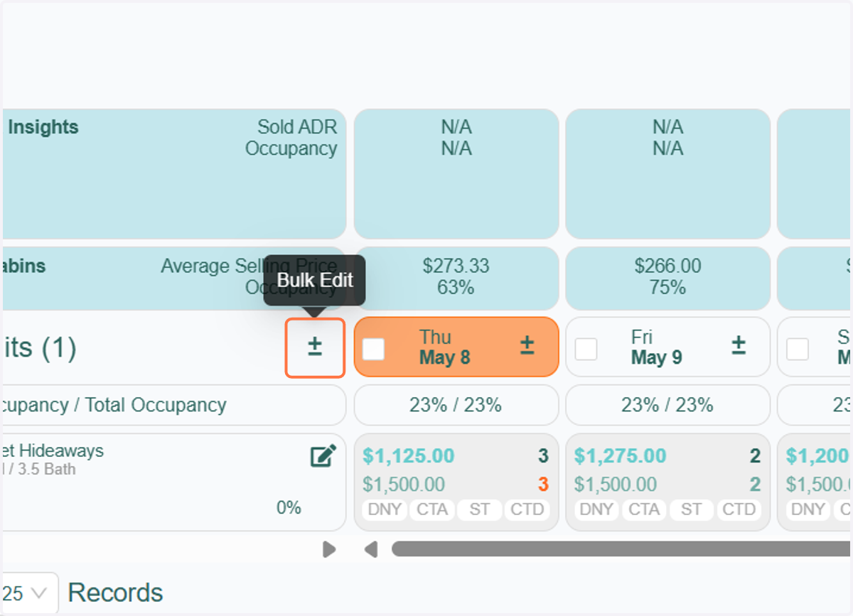853x616 pixels.
Task: Toggle DNY tag under $1,125.00 rate
Action: tap(384, 509)
